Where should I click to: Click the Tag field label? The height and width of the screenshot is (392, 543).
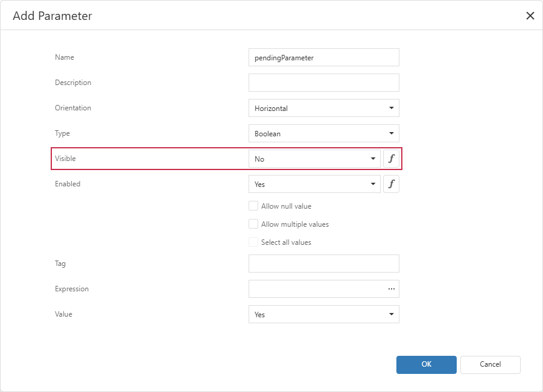60,264
